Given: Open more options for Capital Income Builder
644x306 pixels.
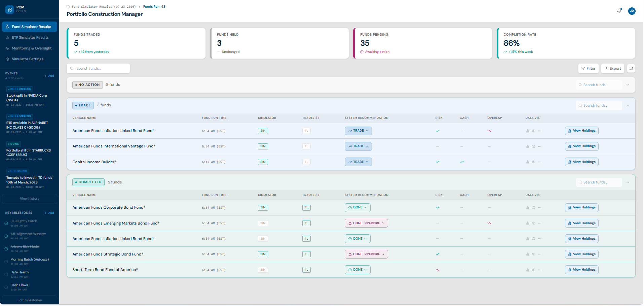Looking at the screenshot, I should click(x=540, y=162).
